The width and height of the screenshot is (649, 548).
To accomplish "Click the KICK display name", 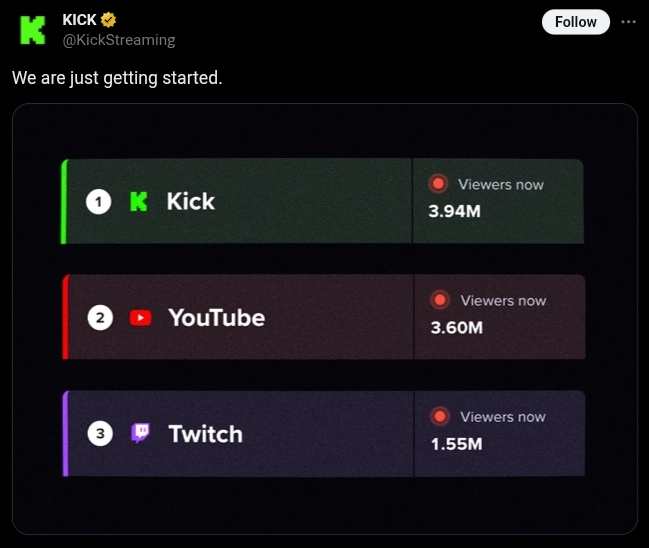I will pos(80,20).
